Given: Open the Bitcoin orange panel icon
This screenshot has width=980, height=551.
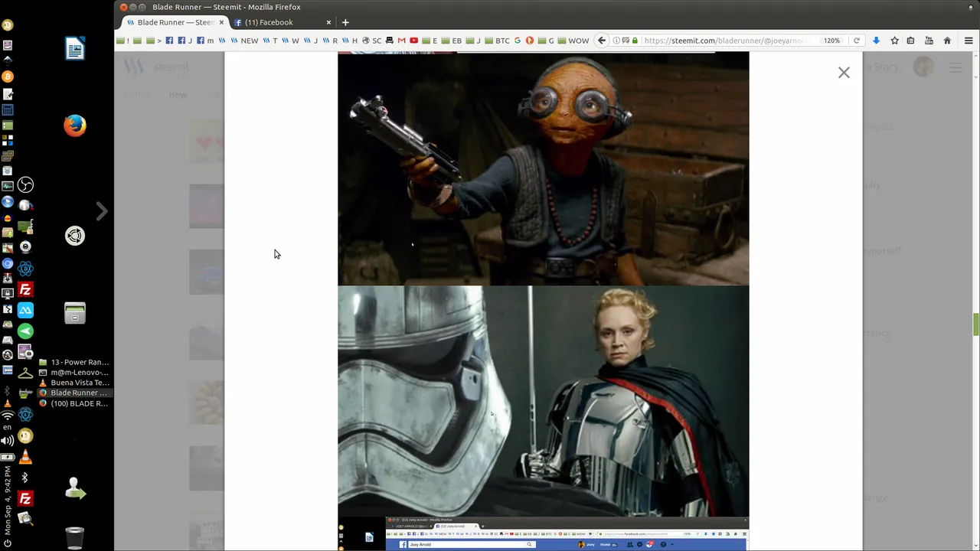Looking at the screenshot, I should pos(8,77).
